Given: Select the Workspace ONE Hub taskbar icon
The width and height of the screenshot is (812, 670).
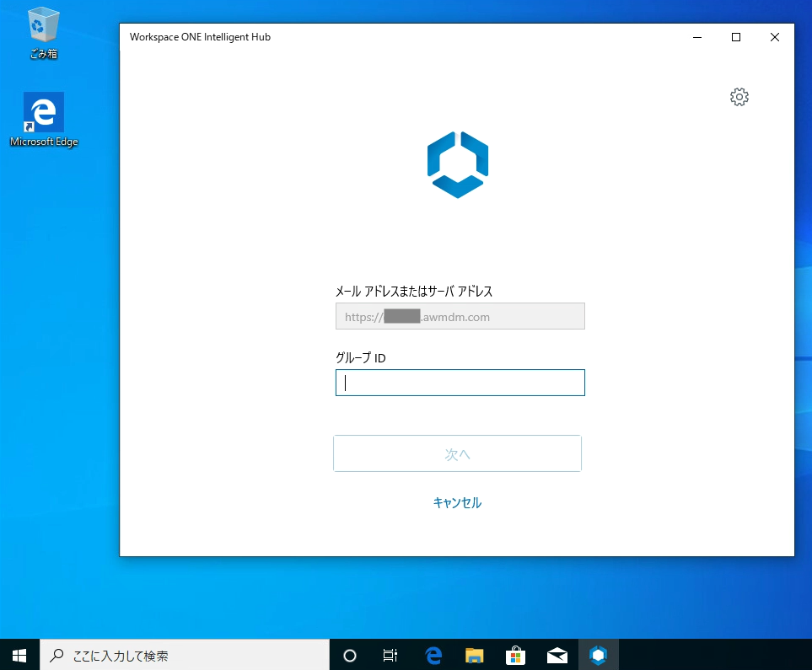Looking at the screenshot, I should 598,654.
